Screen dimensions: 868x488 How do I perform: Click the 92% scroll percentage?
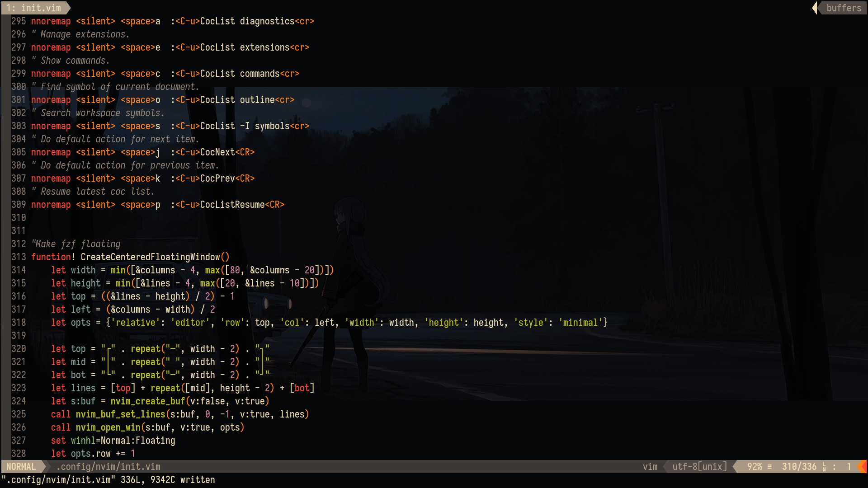tap(754, 466)
